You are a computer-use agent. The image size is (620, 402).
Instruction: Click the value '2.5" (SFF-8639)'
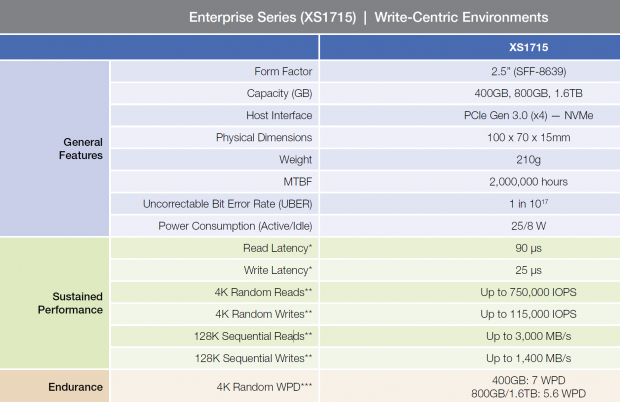pos(529,72)
